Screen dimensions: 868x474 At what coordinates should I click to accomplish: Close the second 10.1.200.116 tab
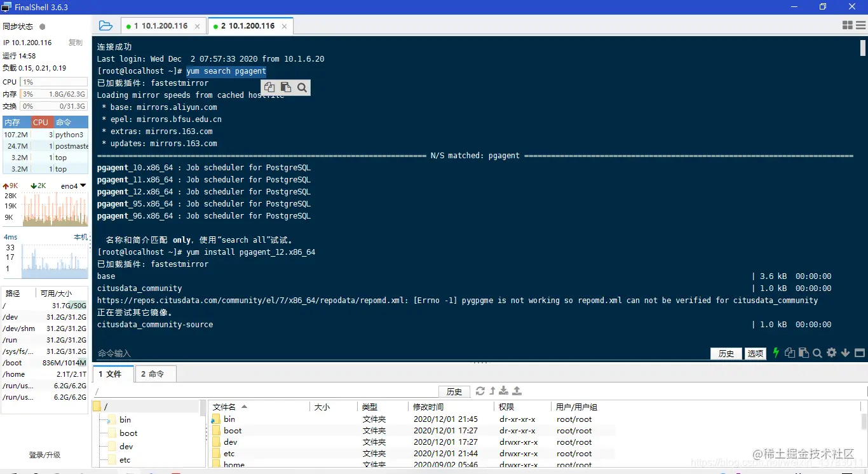pyautogui.click(x=284, y=26)
